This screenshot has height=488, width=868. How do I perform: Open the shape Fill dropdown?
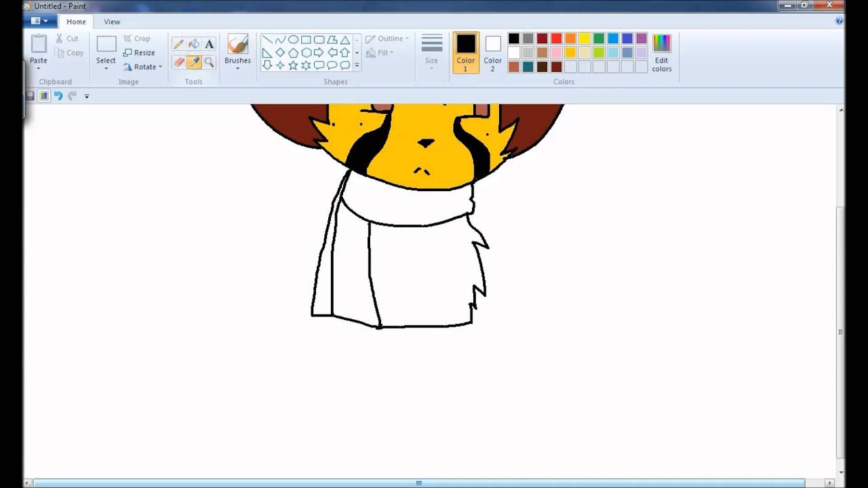[x=380, y=53]
